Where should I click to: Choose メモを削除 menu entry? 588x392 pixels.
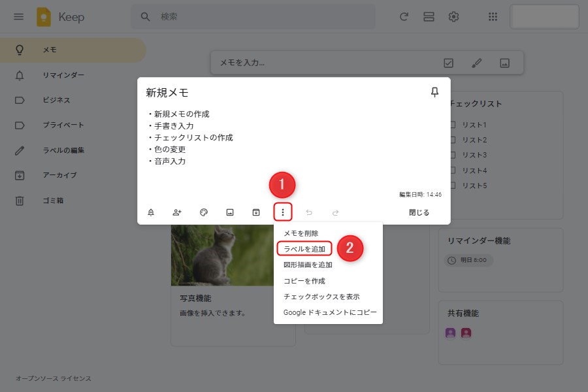tap(301, 233)
